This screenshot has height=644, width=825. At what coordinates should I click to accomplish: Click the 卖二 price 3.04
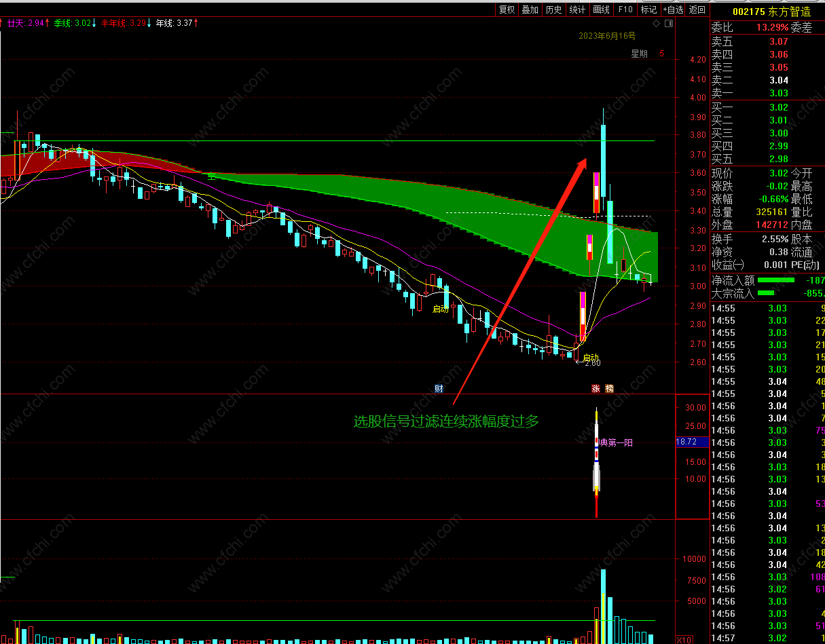coord(778,80)
